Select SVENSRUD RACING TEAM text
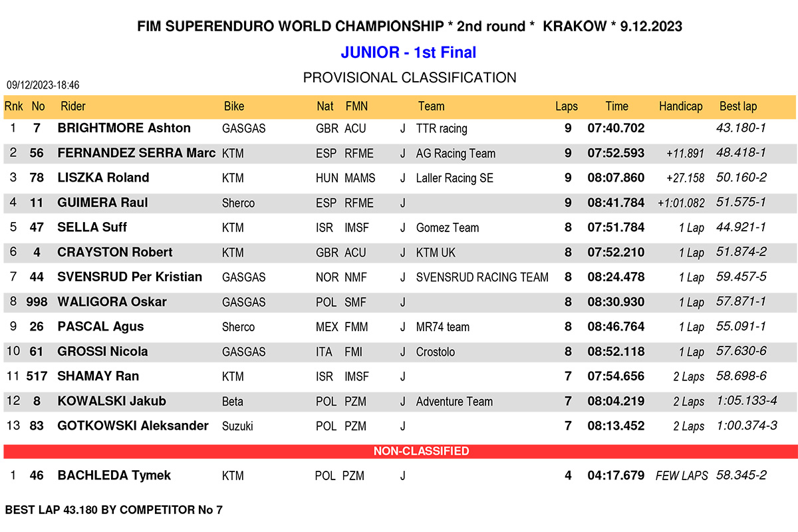The height and width of the screenshot is (532, 798). (x=482, y=277)
